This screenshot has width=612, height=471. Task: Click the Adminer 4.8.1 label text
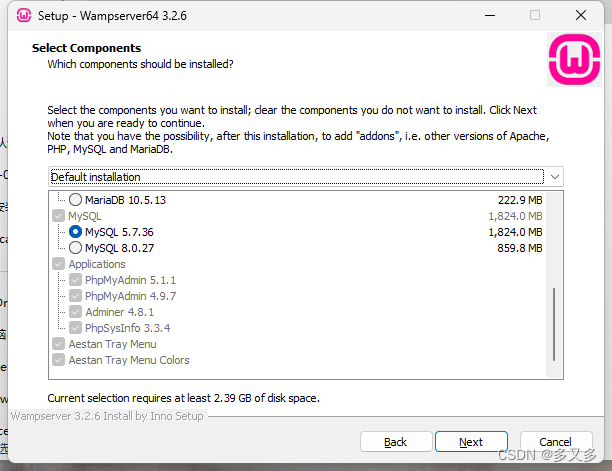tap(119, 312)
